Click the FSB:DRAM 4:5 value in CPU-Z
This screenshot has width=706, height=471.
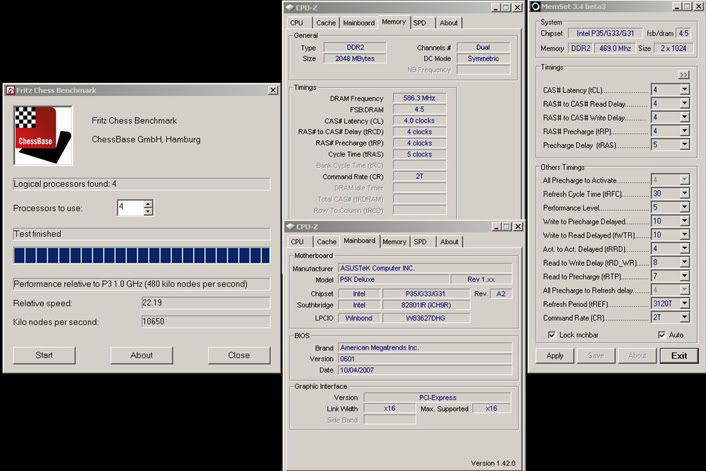(419, 109)
